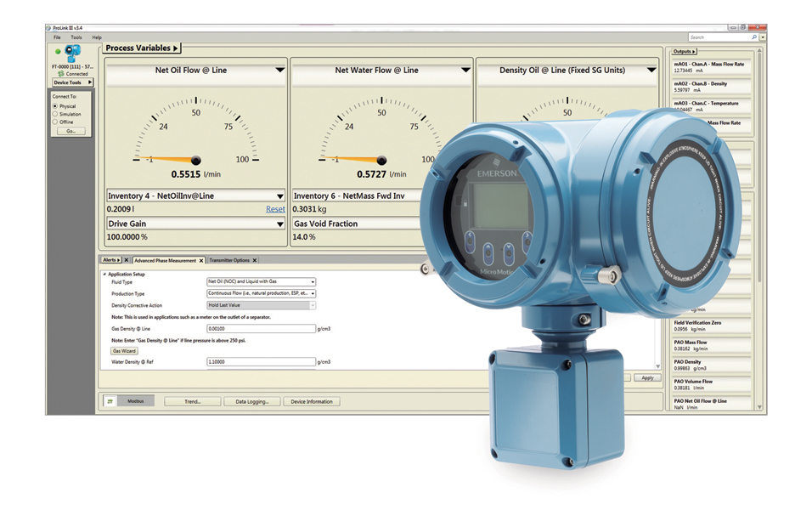Click the Net Oil Flow gauge needle

pos(168,160)
